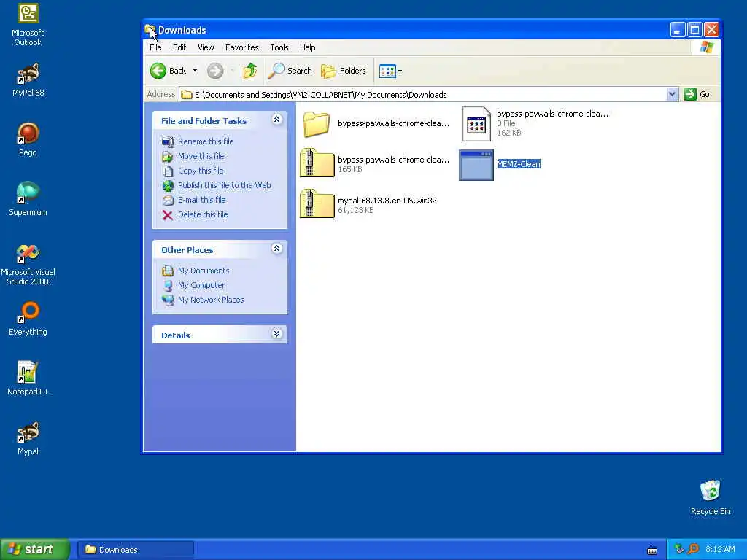Select the Everything desktop icon
Screen dimensions: 747x560
tap(28, 319)
